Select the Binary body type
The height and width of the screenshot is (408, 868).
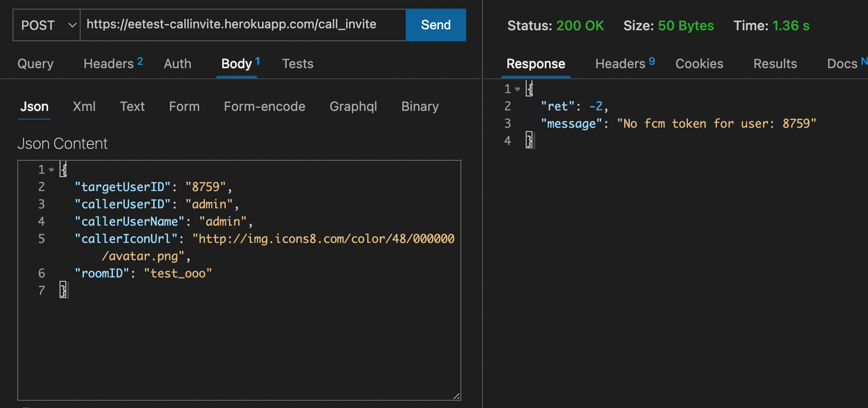point(420,107)
